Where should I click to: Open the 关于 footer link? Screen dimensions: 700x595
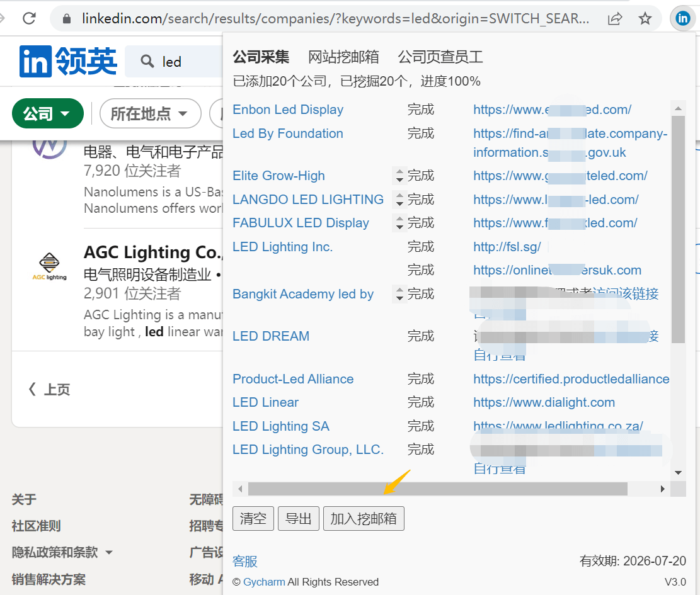pyautogui.click(x=24, y=499)
